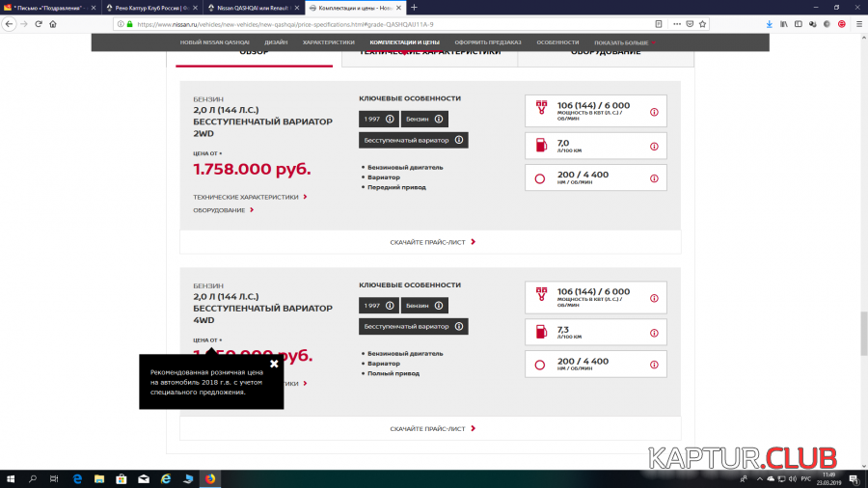Open the Firefox hamburger menu
Screen dimensions: 868x488
point(859,24)
